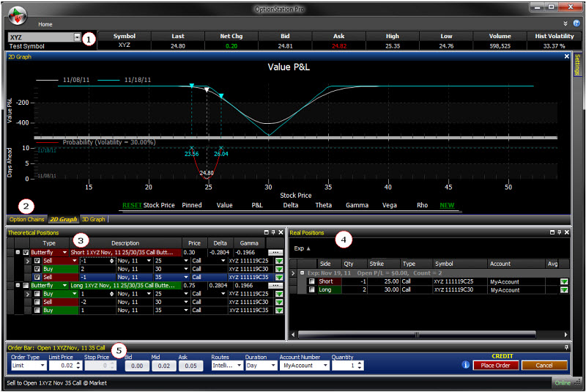The width and height of the screenshot is (586, 392).
Task: Uncheck the Short Butterfly position checkbox
Action: (x=26, y=252)
